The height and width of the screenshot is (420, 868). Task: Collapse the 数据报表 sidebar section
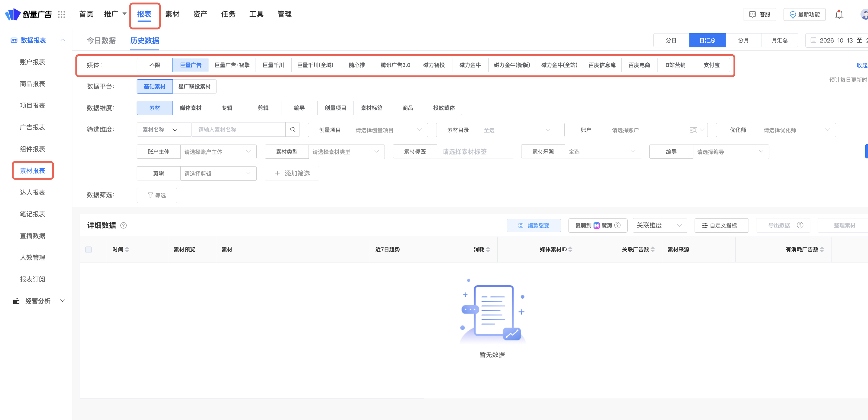tap(62, 40)
